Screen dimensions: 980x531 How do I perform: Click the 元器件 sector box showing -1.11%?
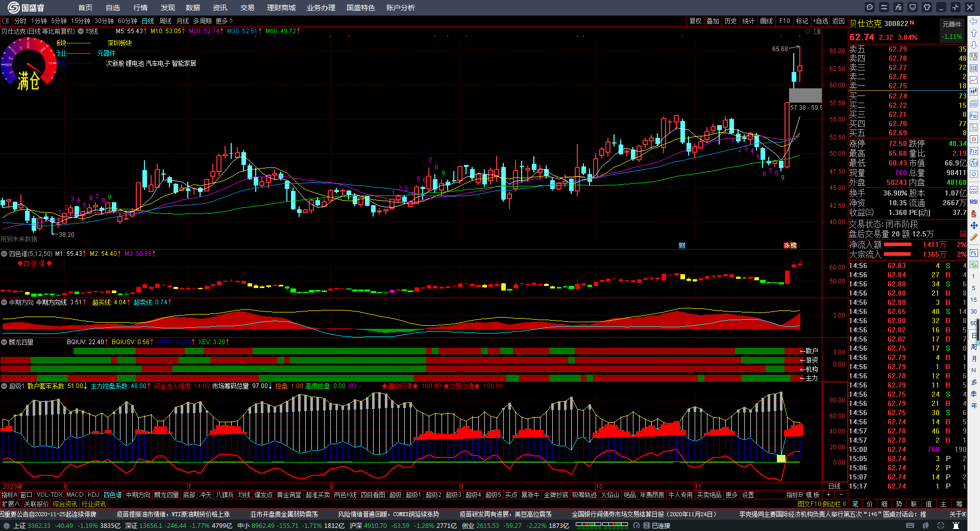tap(952, 30)
